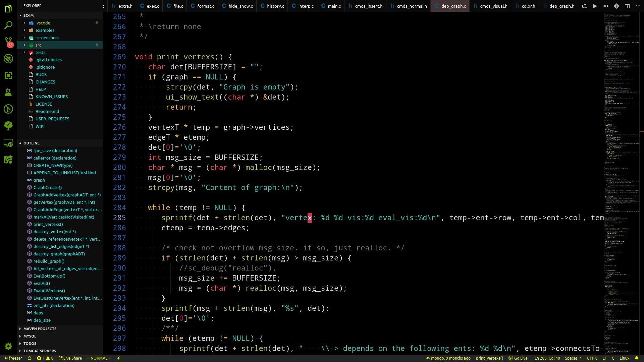Toggle the error warning icon in status bar
This screenshot has width=644, height=362.
point(45,358)
